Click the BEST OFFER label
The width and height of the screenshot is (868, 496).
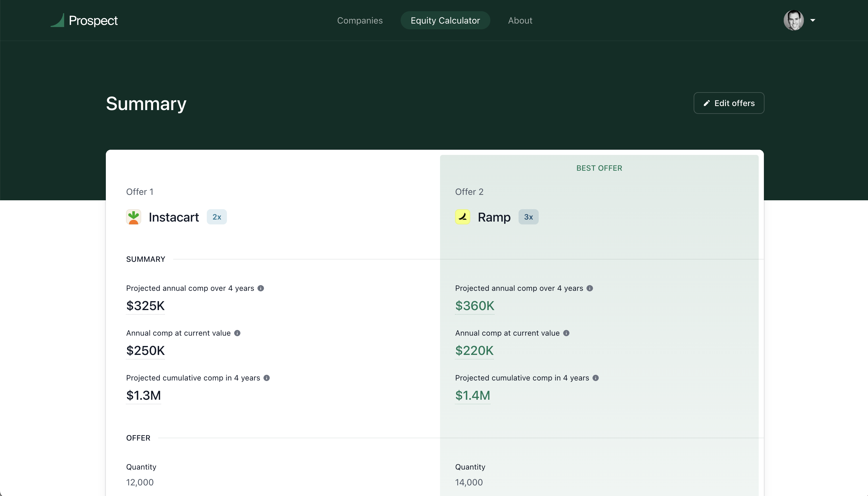coord(599,168)
